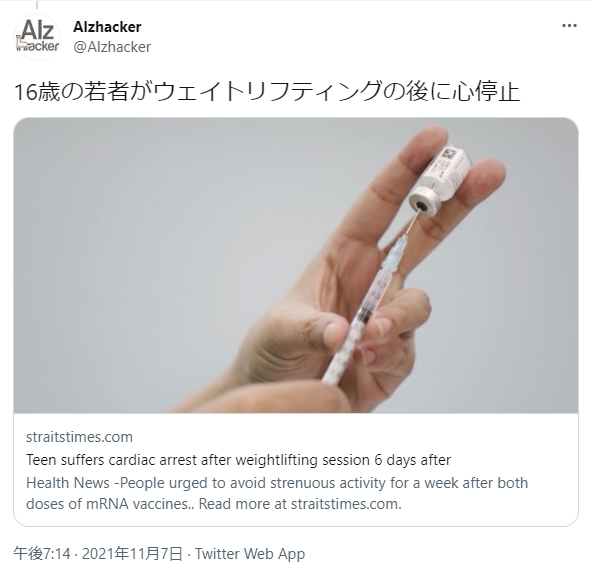The width and height of the screenshot is (592, 574).
Task: Open the Alzhacker profile avatar
Action: (37, 37)
